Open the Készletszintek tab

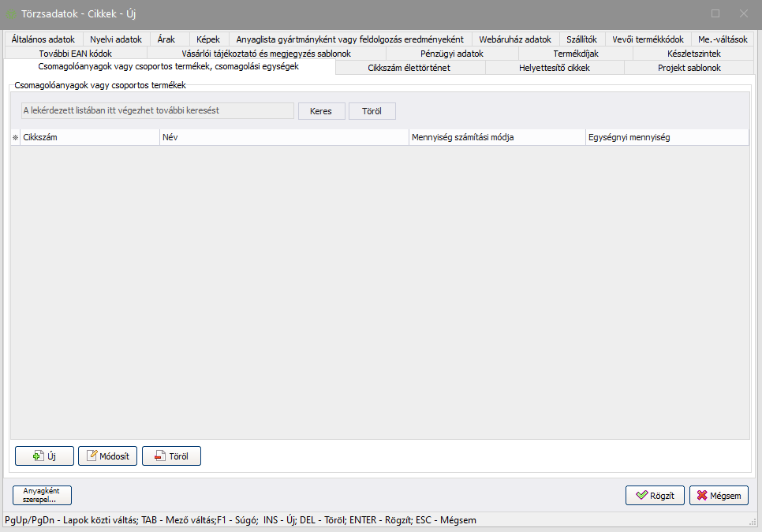click(693, 54)
